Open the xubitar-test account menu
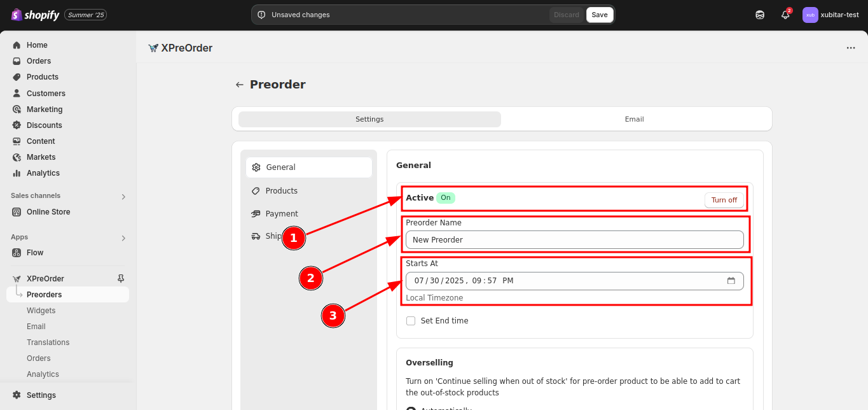The image size is (868, 410). tap(830, 15)
